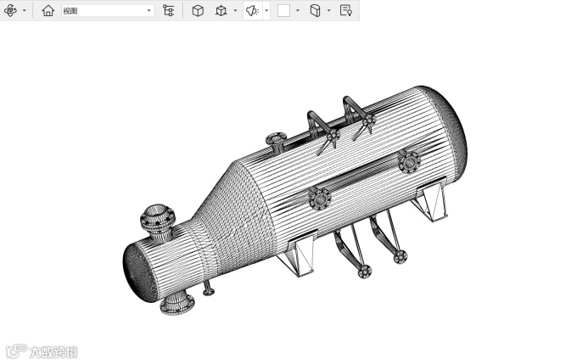Toggle the model tree panel
The height and width of the screenshot is (364, 588).
168,10
